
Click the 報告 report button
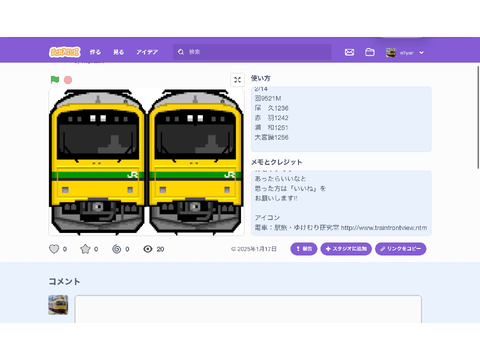click(x=304, y=249)
